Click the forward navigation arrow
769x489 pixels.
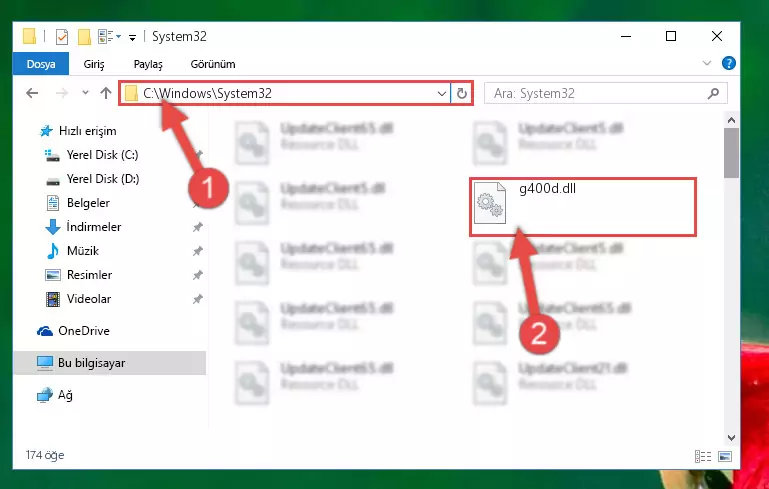(62, 93)
